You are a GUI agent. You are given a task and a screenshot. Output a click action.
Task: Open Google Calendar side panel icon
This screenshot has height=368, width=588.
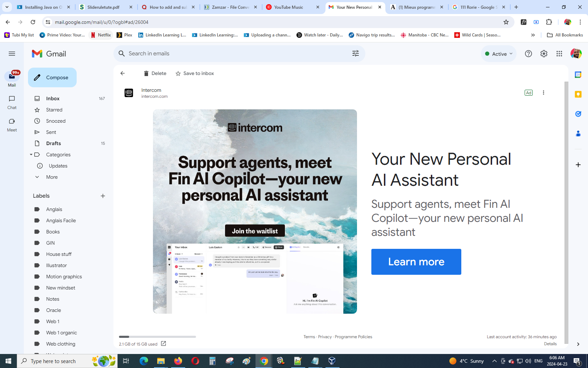pyautogui.click(x=578, y=75)
